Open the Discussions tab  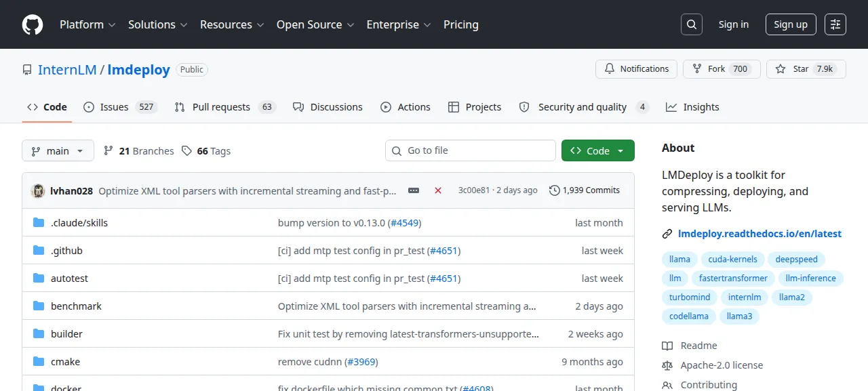pyautogui.click(x=328, y=107)
